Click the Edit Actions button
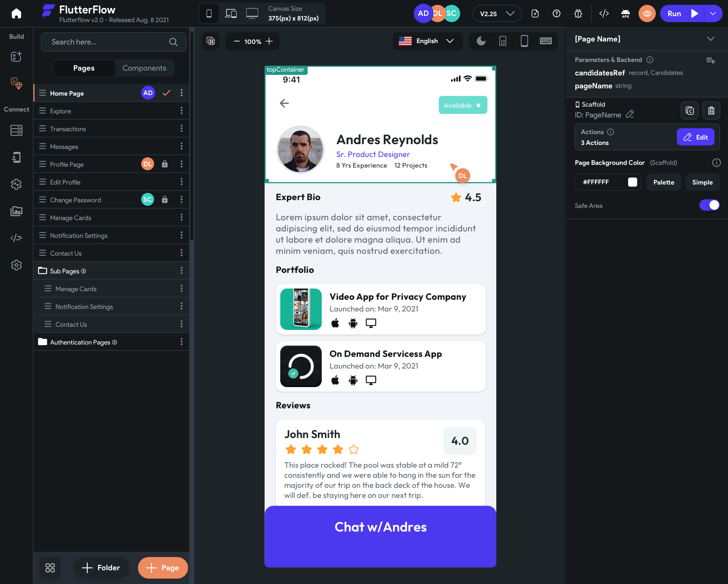This screenshot has width=728, height=584. [698, 137]
